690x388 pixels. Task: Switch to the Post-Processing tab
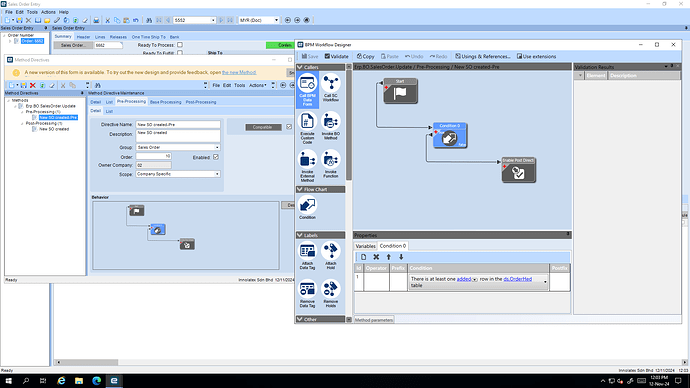coord(201,102)
